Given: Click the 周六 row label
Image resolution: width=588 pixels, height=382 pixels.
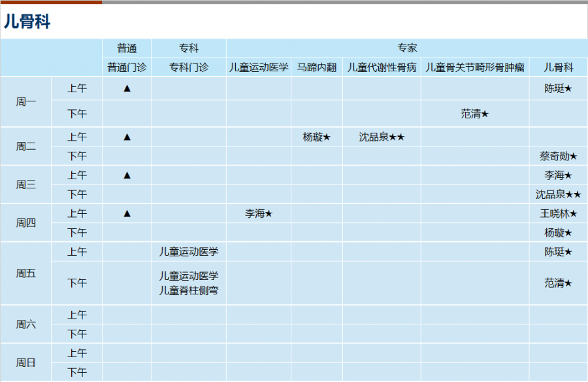Looking at the screenshot, I should coord(26,324).
